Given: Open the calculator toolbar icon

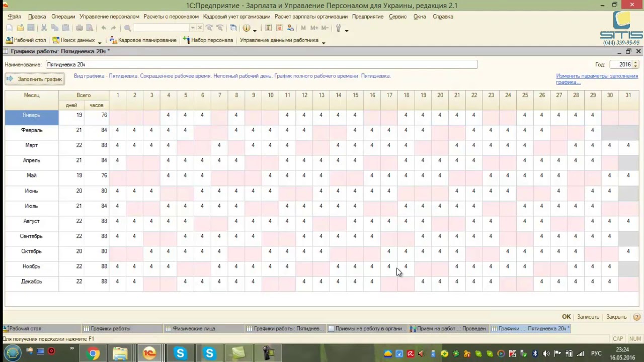Looking at the screenshot, I should point(268,28).
